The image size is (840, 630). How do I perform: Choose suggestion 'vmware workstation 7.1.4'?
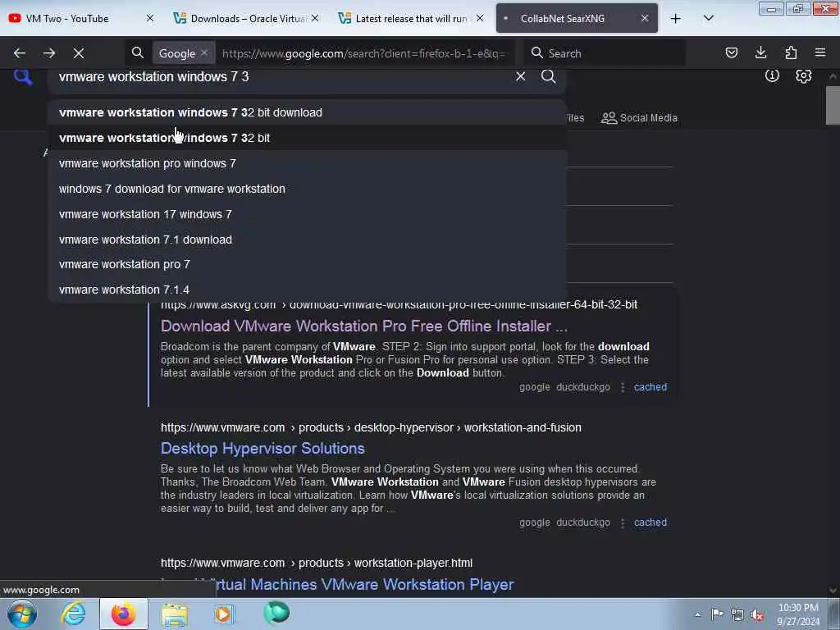307,290
